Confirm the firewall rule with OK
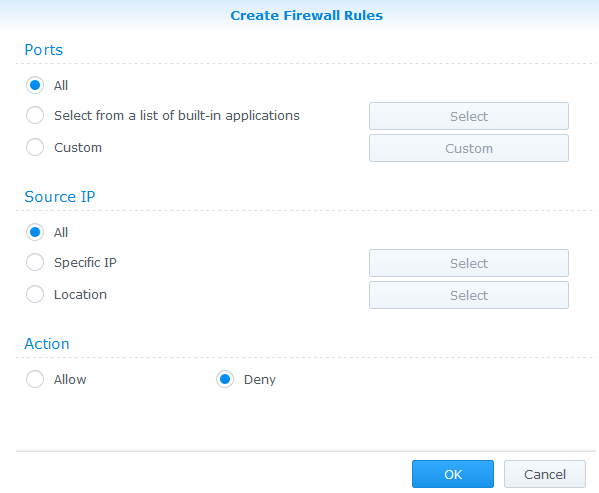The width and height of the screenshot is (599, 493). [x=453, y=474]
